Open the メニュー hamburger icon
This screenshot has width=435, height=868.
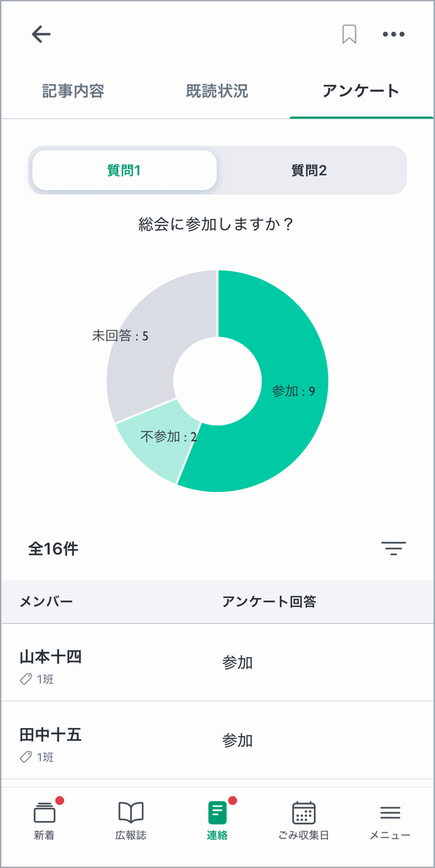coord(390,819)
